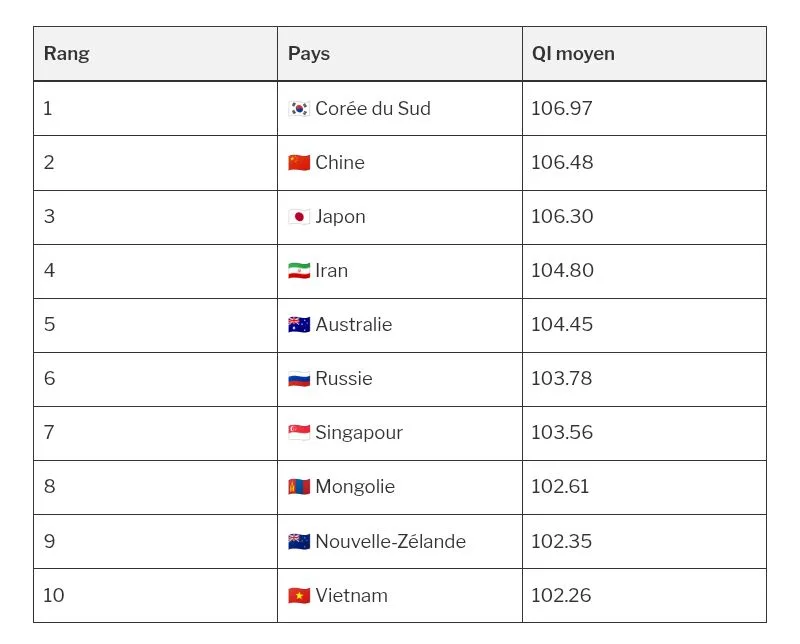This screenshot has height=644, width=800.
Task: Click the 102.26 average IQ value
Action: pos(562,596)
